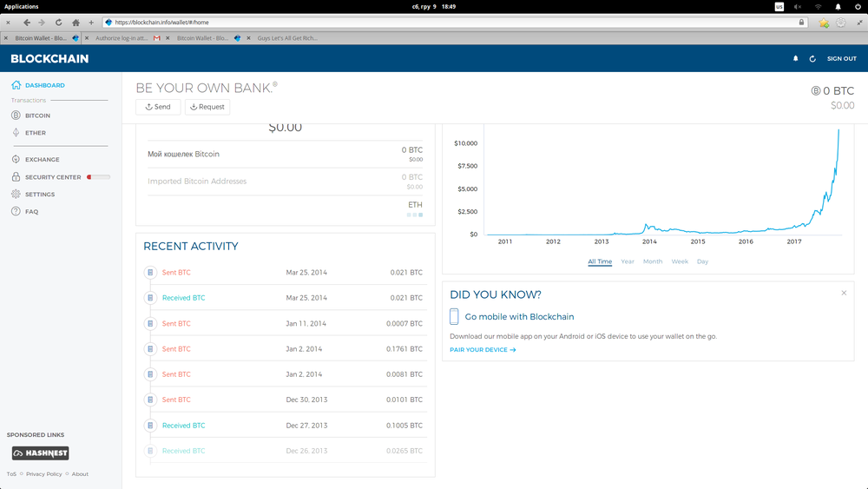Dismiss the Did You Know panel
This screenshot has width=868, height=489.
[844, 294]
